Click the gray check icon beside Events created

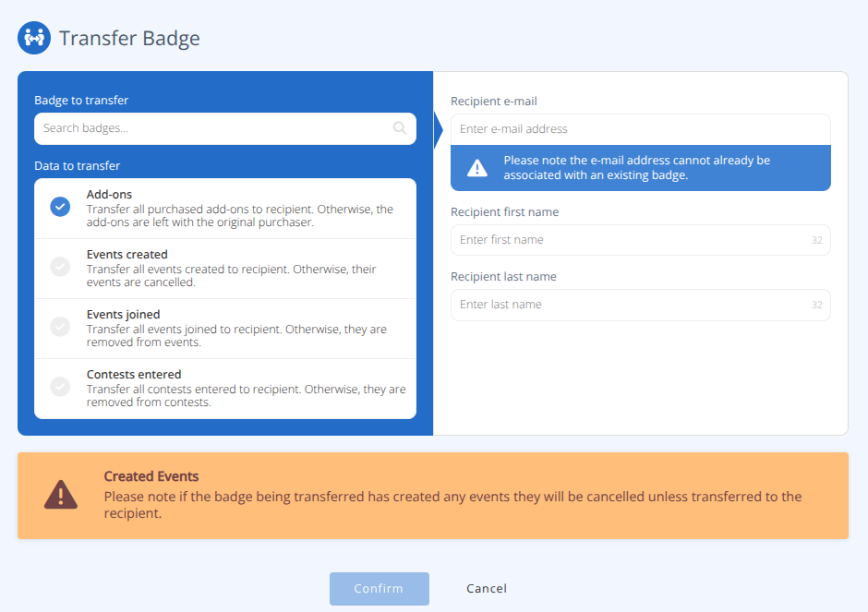[x=60, y=267]
